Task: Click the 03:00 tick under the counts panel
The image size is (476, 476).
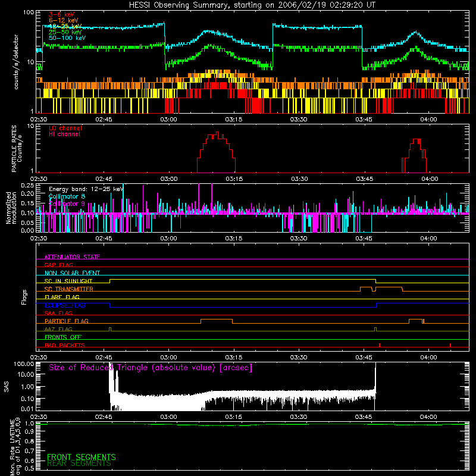Action: (x=168, y=120)
